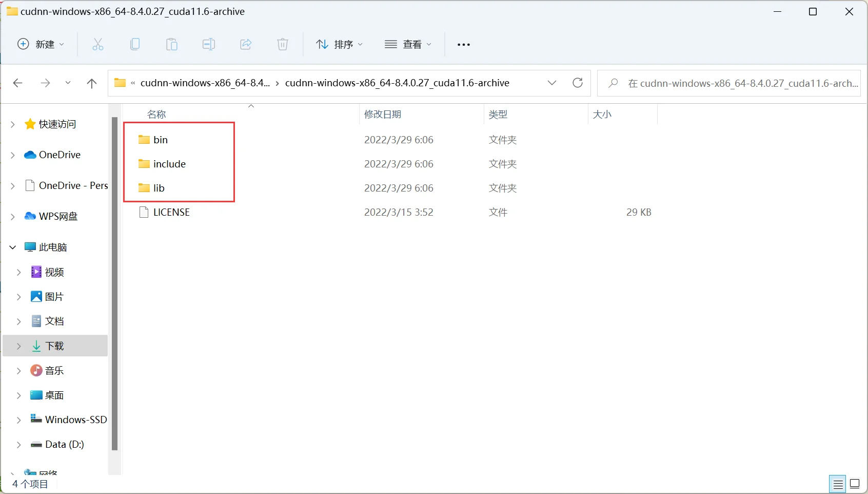The image size is (868, 494).
Task: Refresh the current folder view
Action: [578, 83]
